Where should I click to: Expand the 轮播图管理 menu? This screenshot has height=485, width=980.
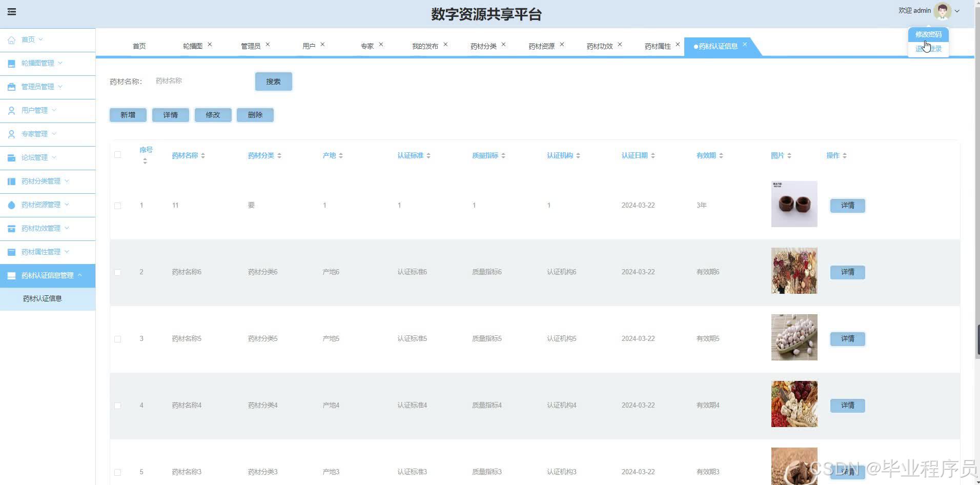(60, 63)
